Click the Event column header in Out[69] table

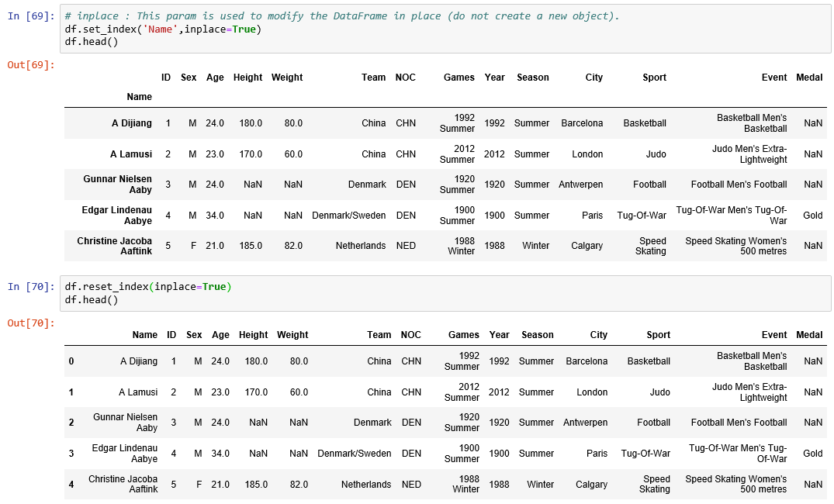click(773, 78)
